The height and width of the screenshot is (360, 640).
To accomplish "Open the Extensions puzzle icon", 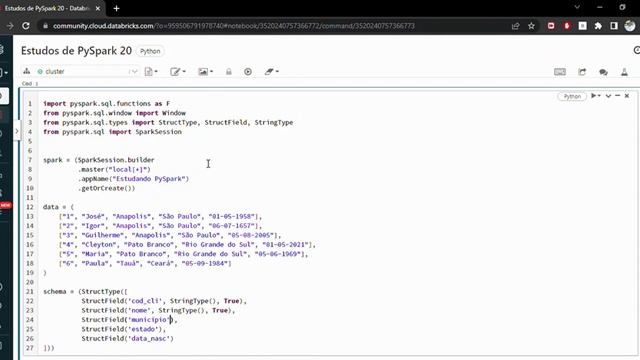I will (x=598, y=26).
